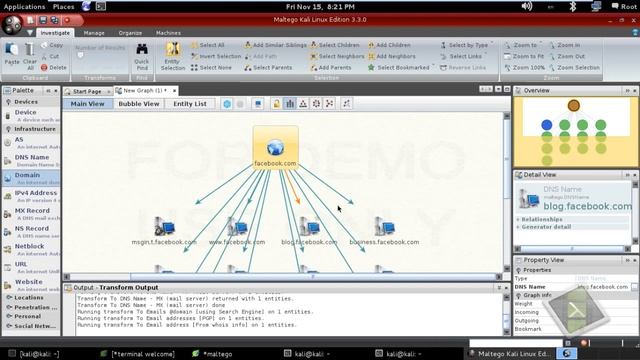Click the Clear All icon
The height and width of the screenshot is (360, 640).
point(29,49)
